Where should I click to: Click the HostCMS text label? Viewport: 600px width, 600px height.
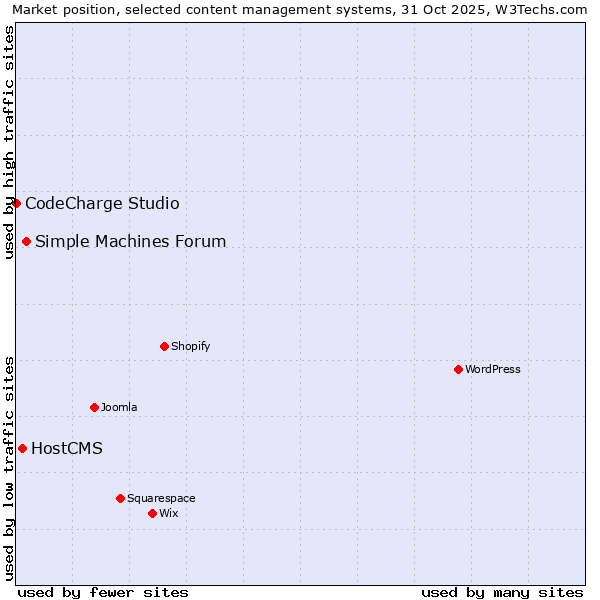pos(67,448)
